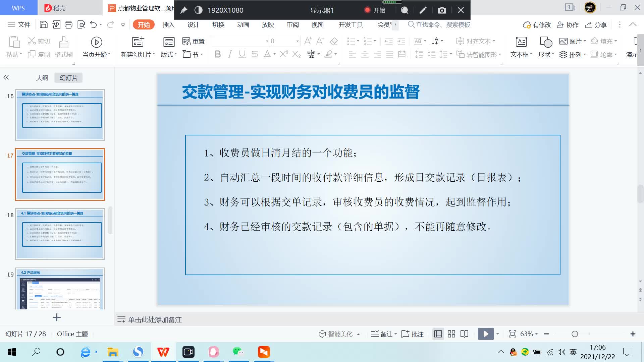
Task: Toggle bold formatting
Action: coord(218,54)
